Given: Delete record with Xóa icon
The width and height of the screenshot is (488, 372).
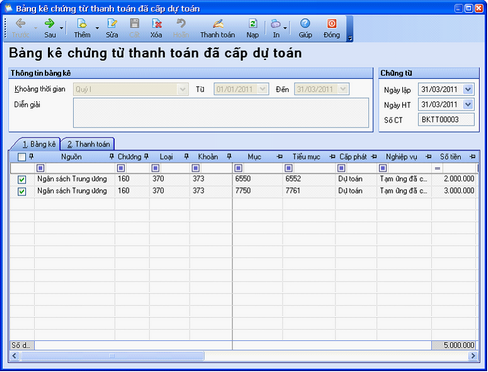Looking at the screenshot, I should click(156, 23).
